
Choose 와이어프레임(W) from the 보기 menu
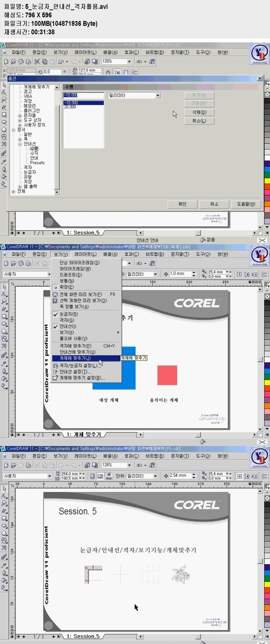(x=86, y=269)
